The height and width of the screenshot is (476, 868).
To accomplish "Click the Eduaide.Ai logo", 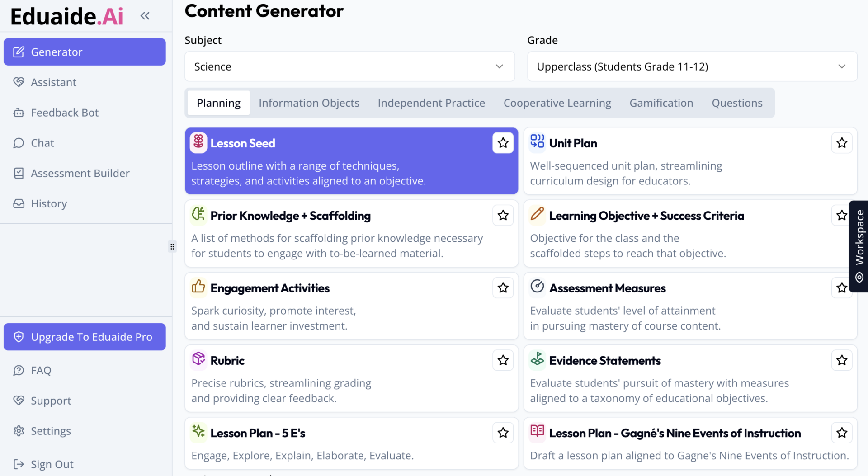I will pyautogui.click(x=66, y=15).
